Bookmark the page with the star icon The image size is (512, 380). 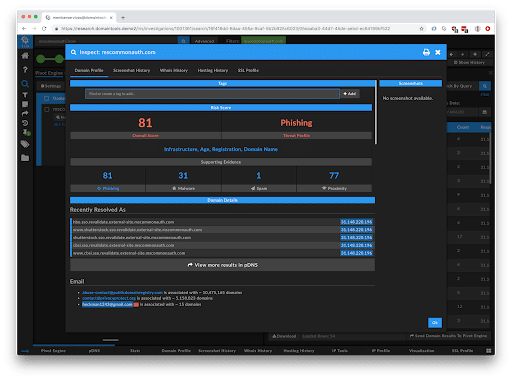pos(421,29)
